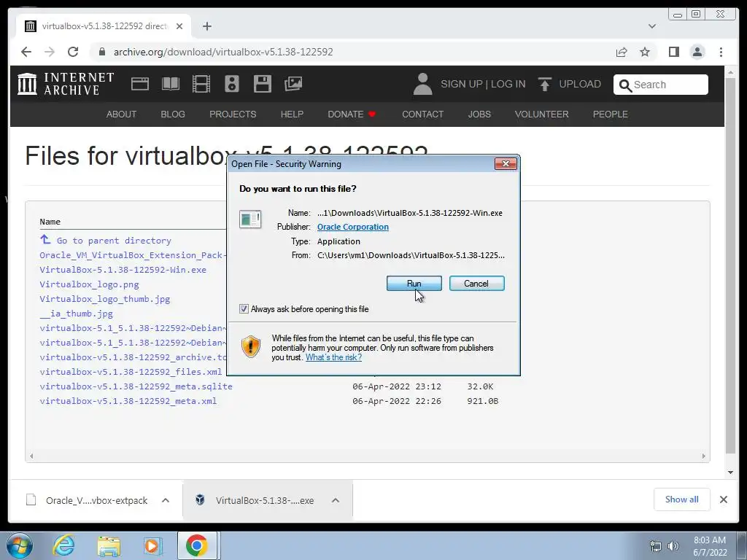Click the Chrome forward navigation arrow
Image resolution: width=747 pixels, height=560 pixels.
50,52
